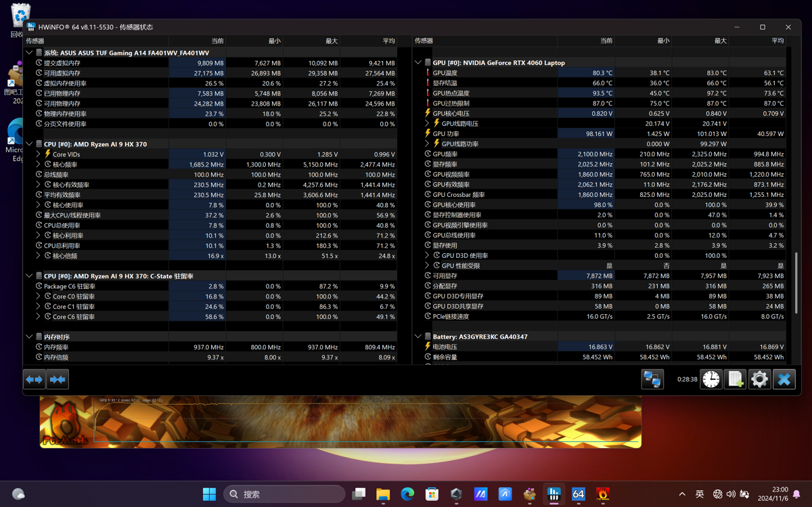Image resolution: width=812 pixels, height=507 pixels.
Task: Select the Package C6 驻留率 row
Action: coord(210,286)
